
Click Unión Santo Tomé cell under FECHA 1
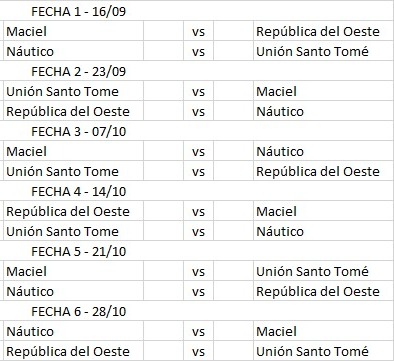(323, 51)
